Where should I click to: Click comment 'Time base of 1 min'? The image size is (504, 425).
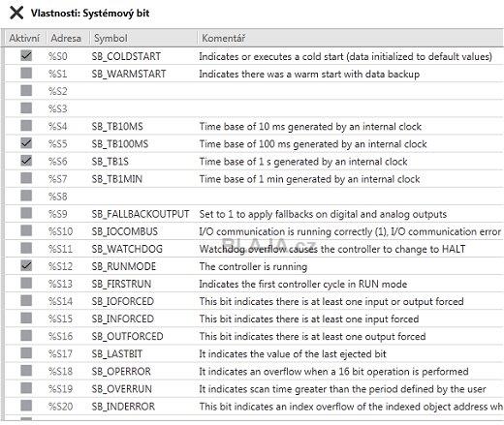pos(309,179)
